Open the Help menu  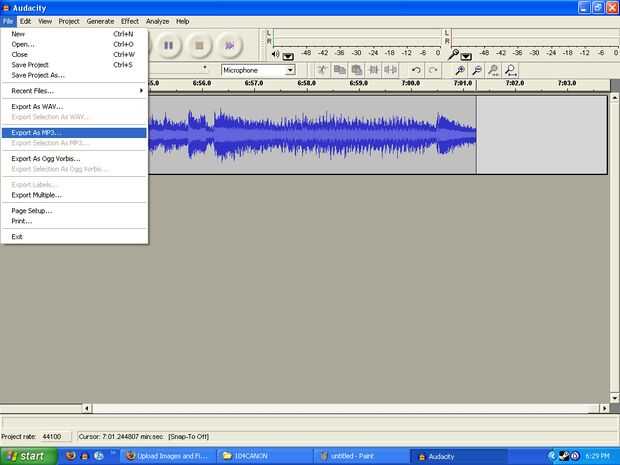183,21
